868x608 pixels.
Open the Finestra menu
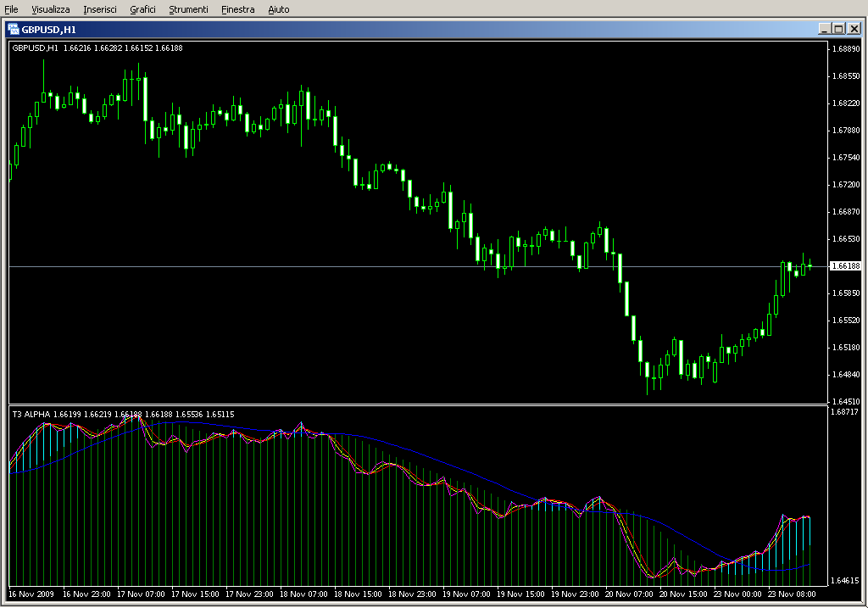(x=238, y=9)
